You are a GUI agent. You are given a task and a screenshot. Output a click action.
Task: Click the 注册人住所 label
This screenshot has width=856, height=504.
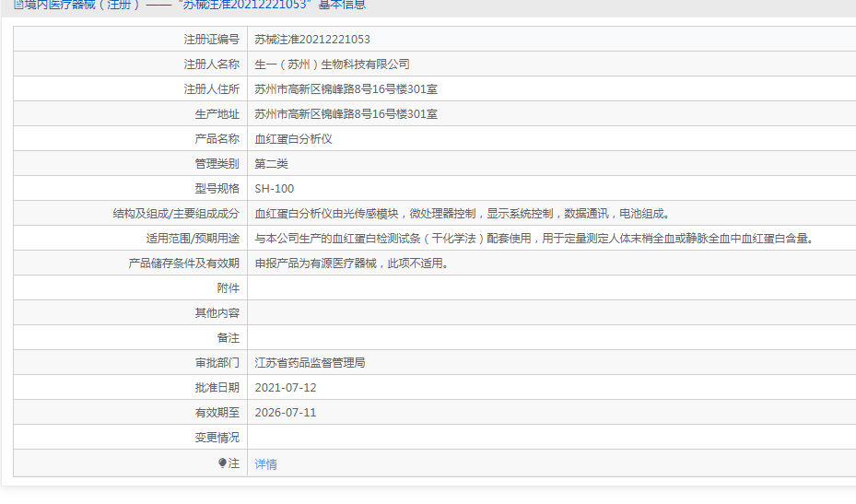coord(211,89)
